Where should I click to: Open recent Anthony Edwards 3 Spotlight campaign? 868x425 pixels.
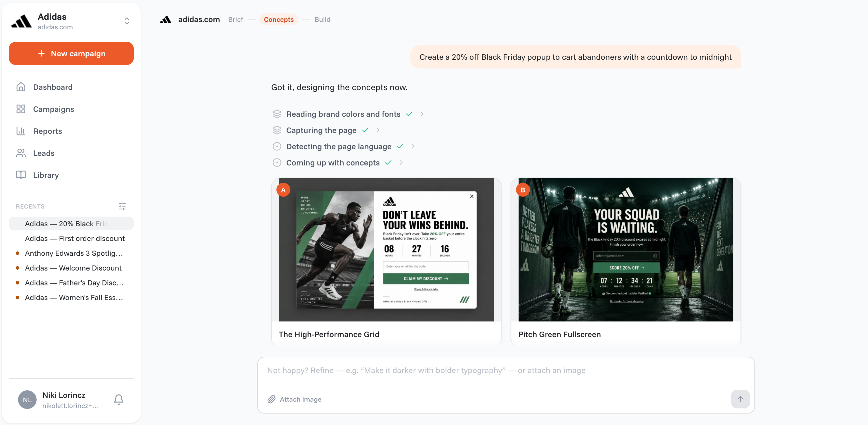(x=71, y=253)
